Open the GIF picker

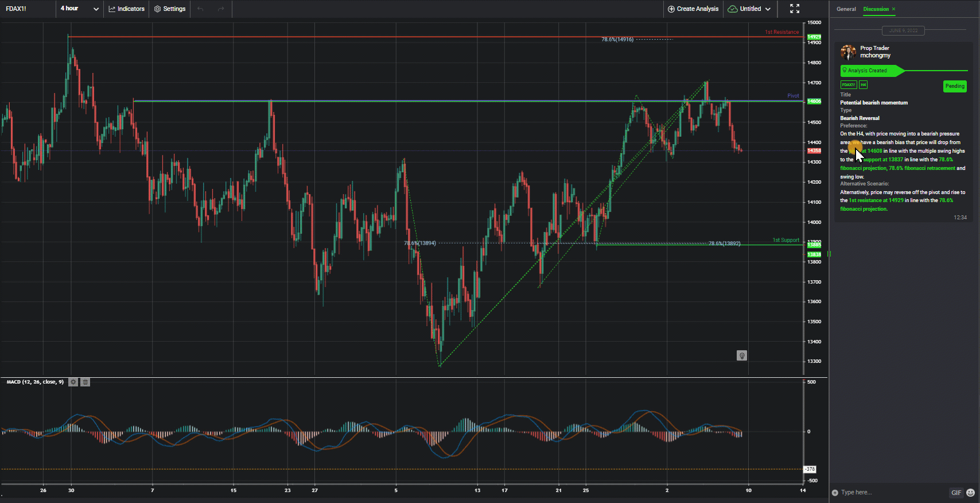(x=956, y=493)
